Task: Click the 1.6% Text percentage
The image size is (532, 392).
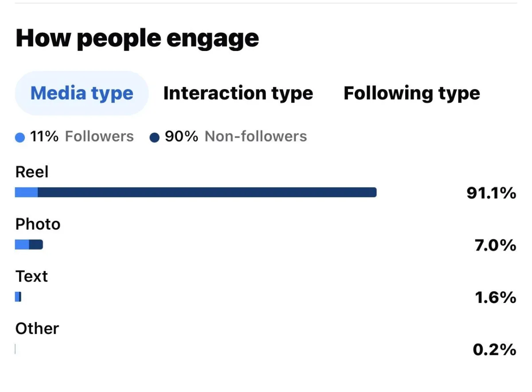Action: [x=495, y=298]
